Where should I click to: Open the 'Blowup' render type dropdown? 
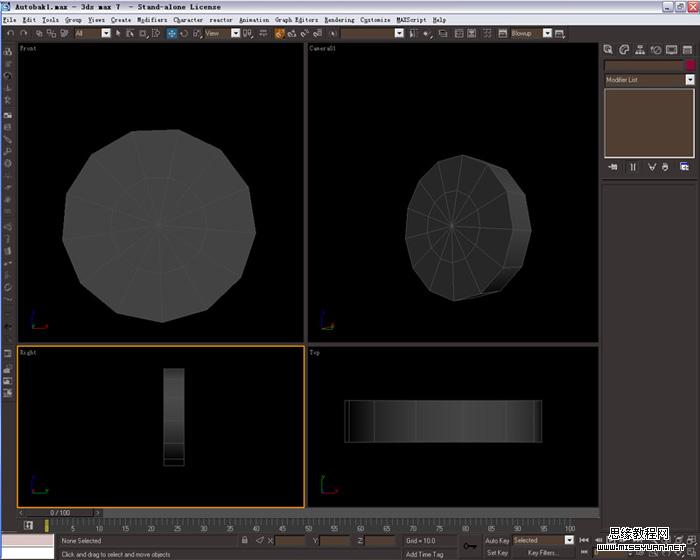pos(547,33)
